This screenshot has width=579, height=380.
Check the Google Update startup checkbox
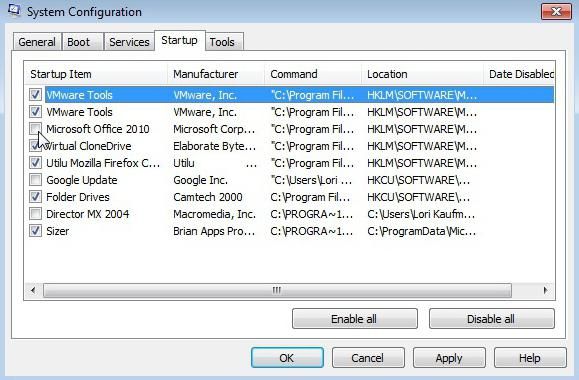click(35, 180)
